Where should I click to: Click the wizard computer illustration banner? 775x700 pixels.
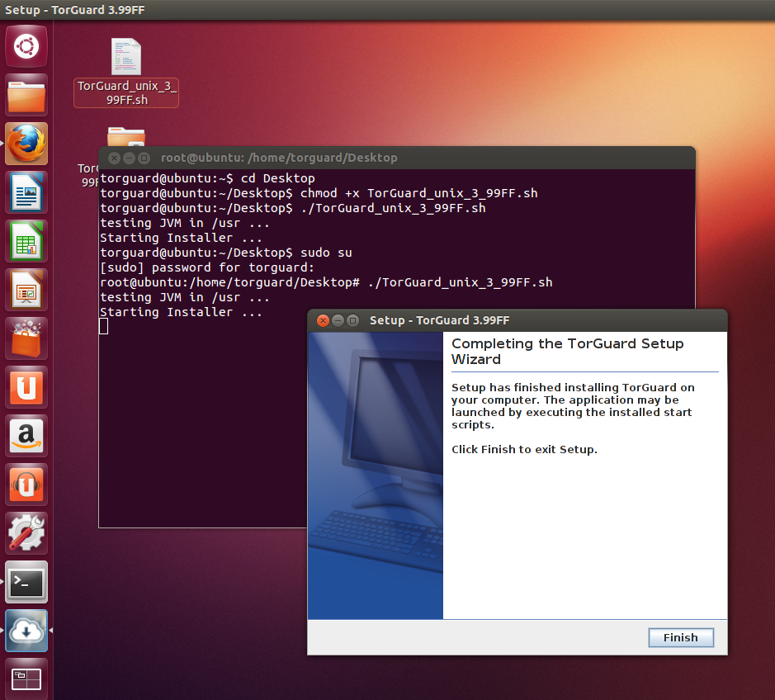coord(376,475)
